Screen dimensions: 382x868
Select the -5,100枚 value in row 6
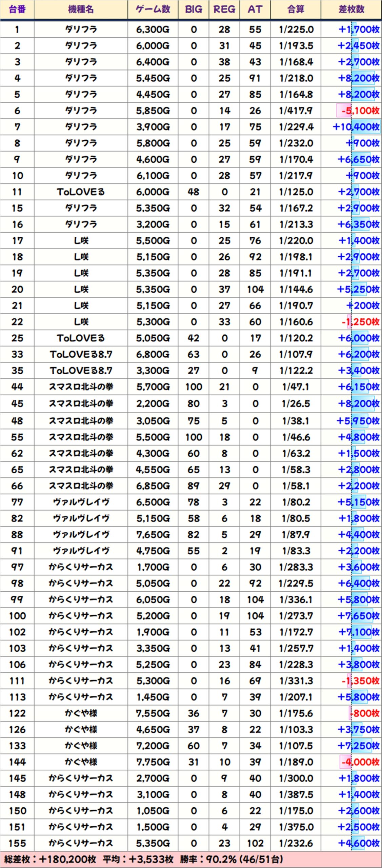360,111
